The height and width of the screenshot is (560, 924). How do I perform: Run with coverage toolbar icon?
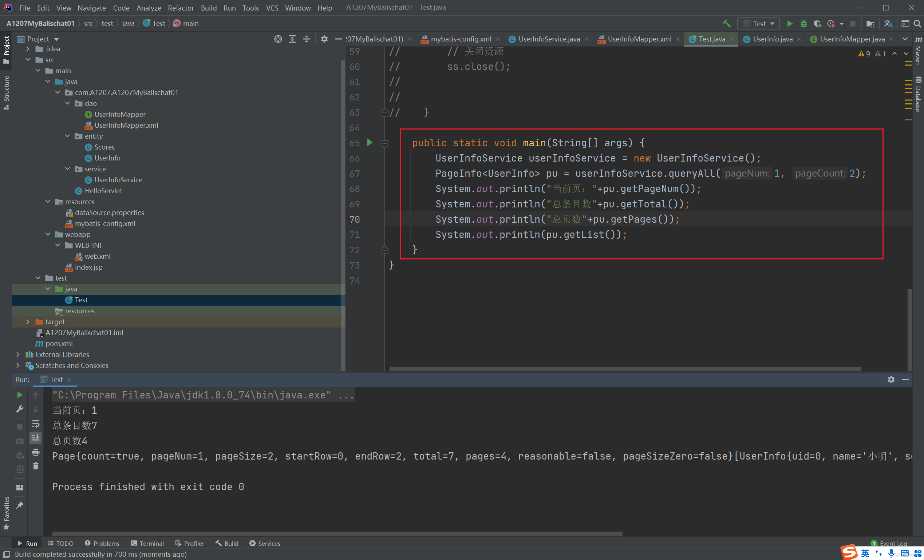[817, 24]
